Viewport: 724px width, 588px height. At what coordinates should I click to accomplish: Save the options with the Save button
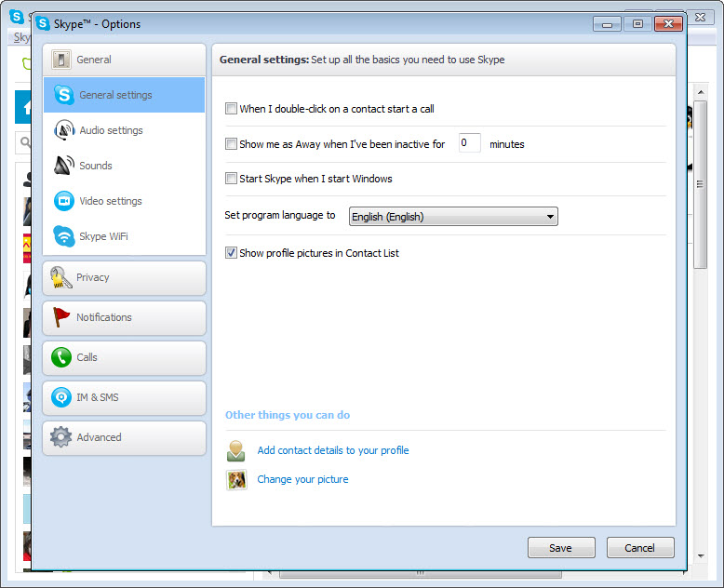tap(561, 547)
